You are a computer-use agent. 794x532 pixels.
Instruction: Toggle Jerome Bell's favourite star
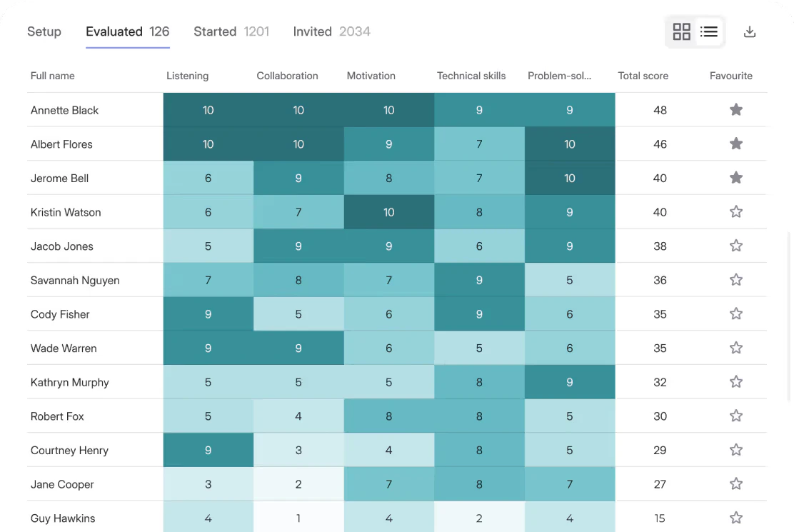pyautogui.click(x=736, y=178)
